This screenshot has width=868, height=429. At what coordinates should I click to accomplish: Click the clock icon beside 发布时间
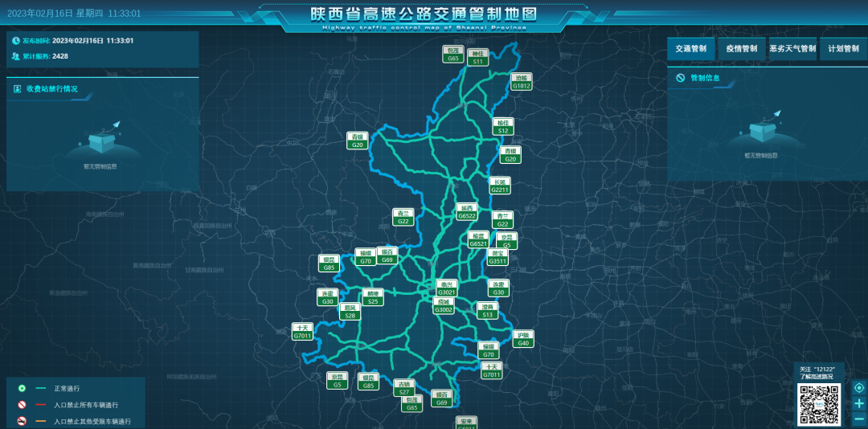16,40
